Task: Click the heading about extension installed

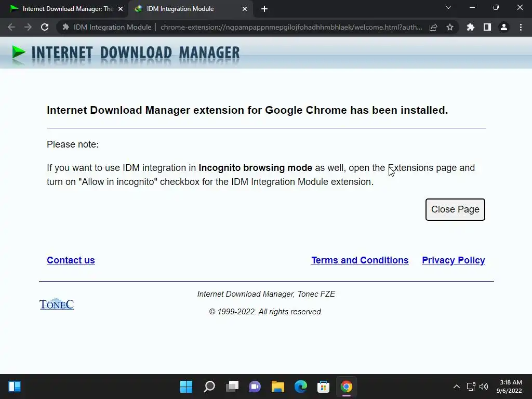Action: pos(247,110)
